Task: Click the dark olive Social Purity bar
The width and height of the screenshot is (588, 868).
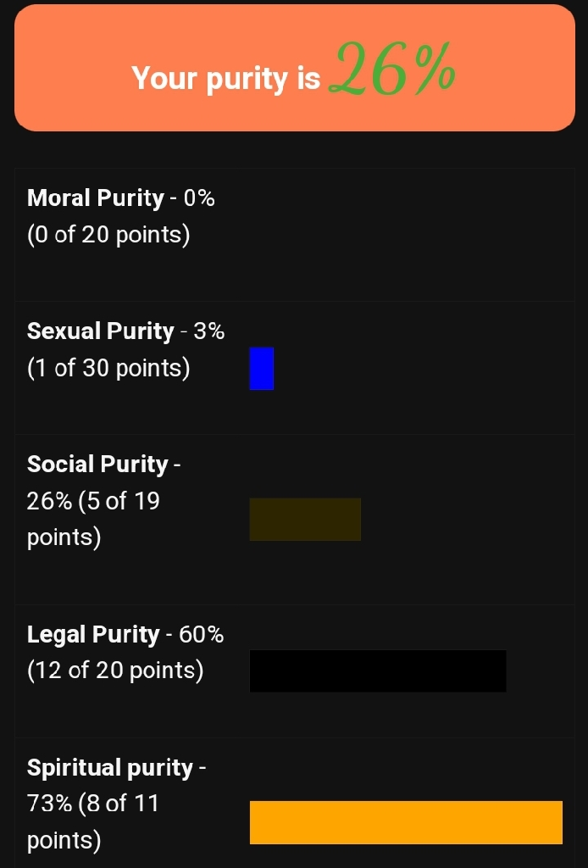Action: tap(305, 520)
